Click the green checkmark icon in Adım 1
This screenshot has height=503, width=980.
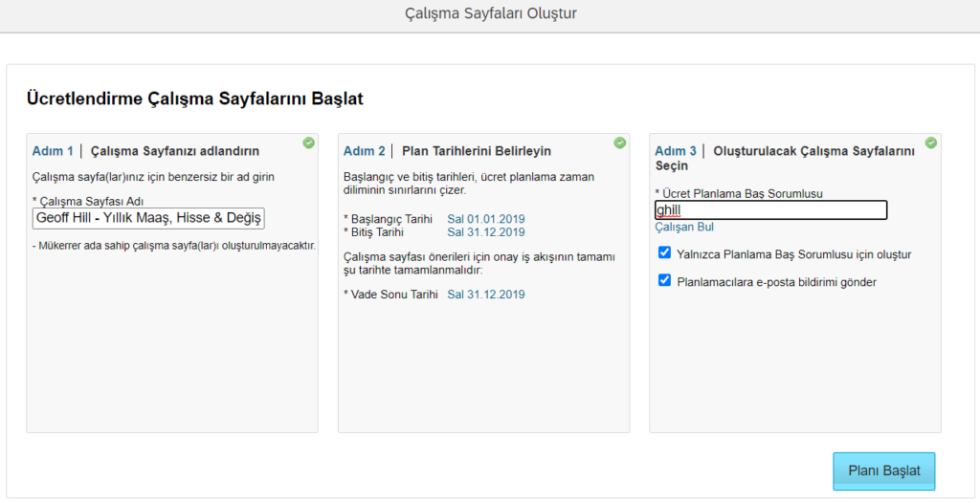click(308, 142)
